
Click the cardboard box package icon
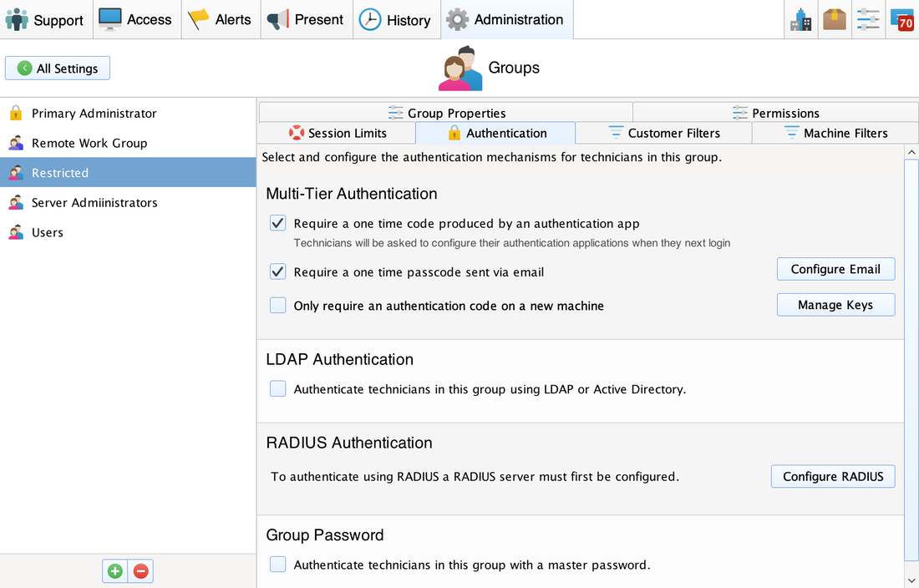(x=834, y=19)
